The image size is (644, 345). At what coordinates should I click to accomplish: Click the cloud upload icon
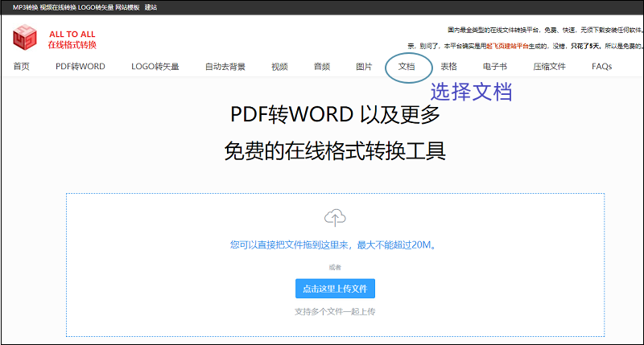tap(335, 217)
